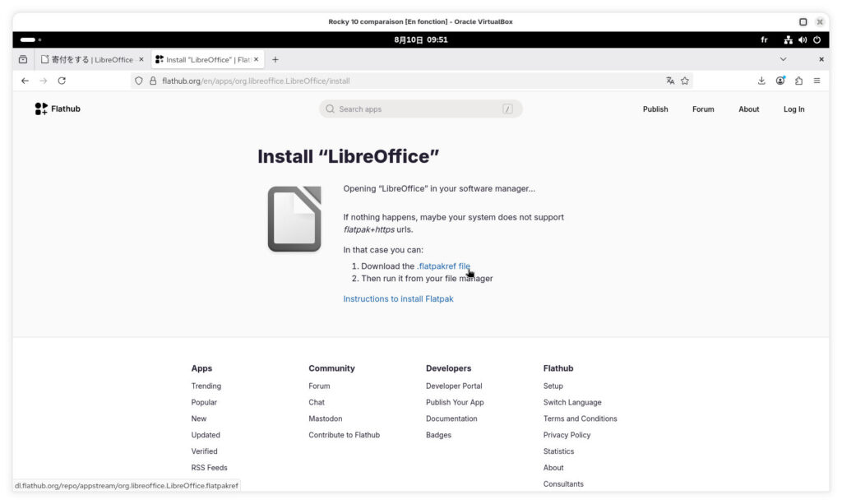Open a new browser tab
842x504 pixels.
(x=275, y=59)
